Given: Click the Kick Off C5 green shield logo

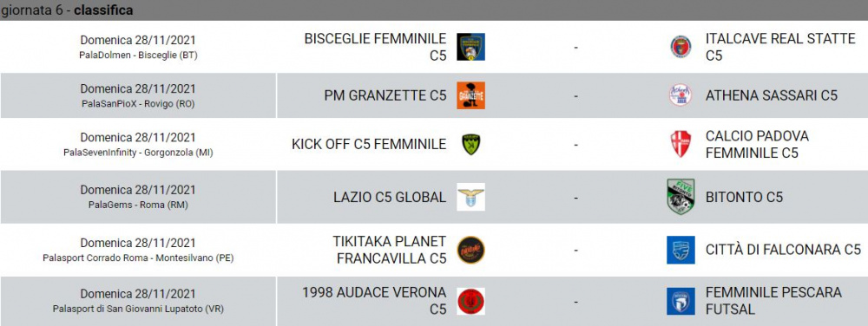Looking at the screenshot, I should click(x=470, y=144).
